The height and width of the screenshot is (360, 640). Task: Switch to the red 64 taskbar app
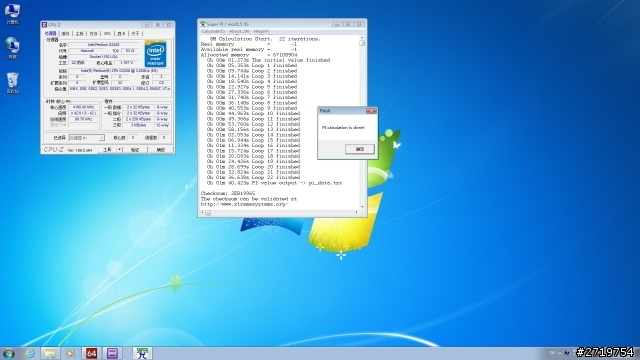91,353
